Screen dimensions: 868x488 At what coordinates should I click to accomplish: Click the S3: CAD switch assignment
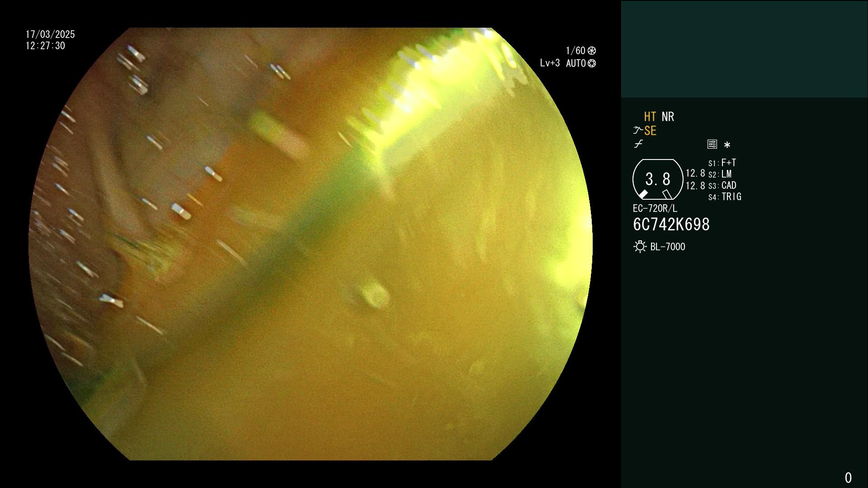click(722, 186)
